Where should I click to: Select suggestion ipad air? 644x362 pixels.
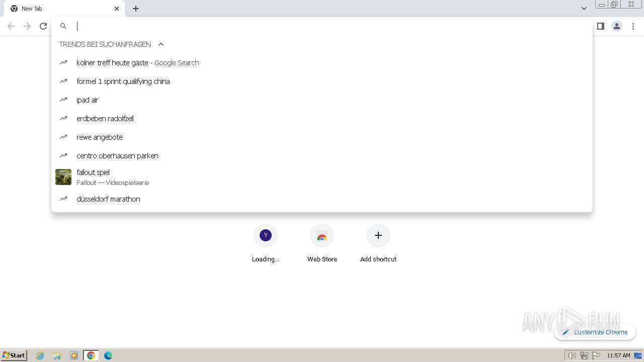coord(322,100)
